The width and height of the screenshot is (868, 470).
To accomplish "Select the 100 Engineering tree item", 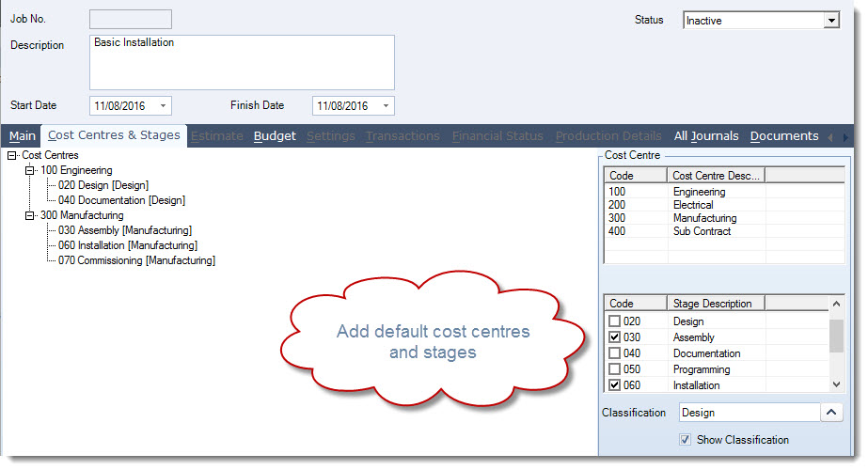I will [76, 170].
